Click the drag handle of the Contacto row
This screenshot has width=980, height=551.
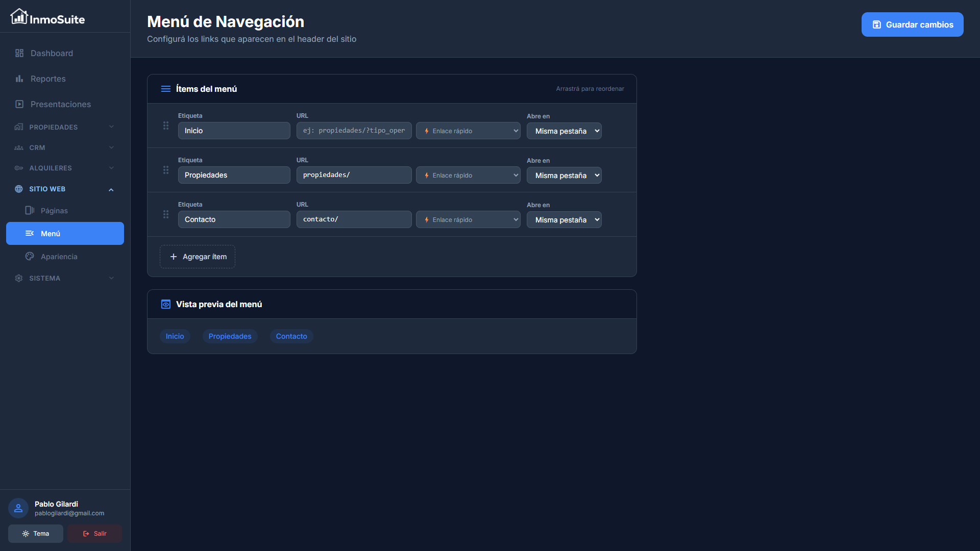[166, 214]
